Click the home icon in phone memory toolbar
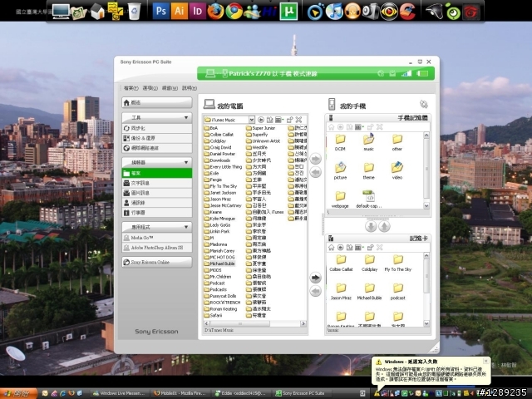Viewport: 532px width, 399px height. coord(331,127)
